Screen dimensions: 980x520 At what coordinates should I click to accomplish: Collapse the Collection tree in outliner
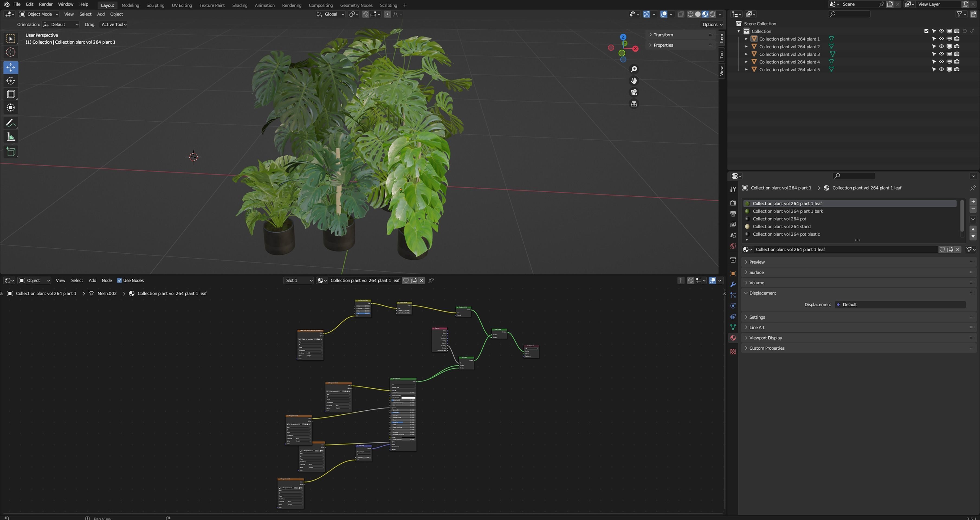pyautogui.click(x=738, y=31)
